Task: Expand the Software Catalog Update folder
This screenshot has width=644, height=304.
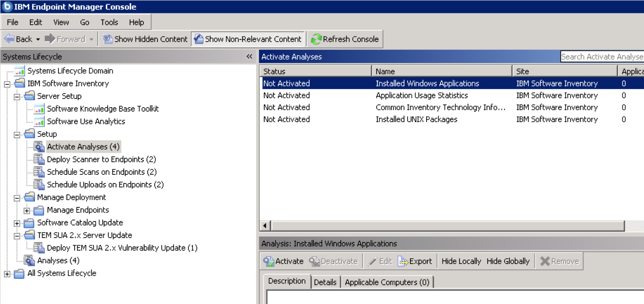Action: [17, 223]
